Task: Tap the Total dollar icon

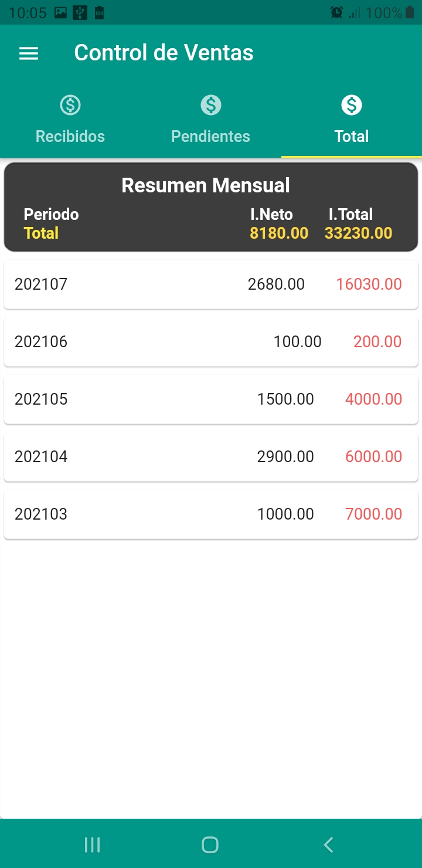Action: click(352, 106)
